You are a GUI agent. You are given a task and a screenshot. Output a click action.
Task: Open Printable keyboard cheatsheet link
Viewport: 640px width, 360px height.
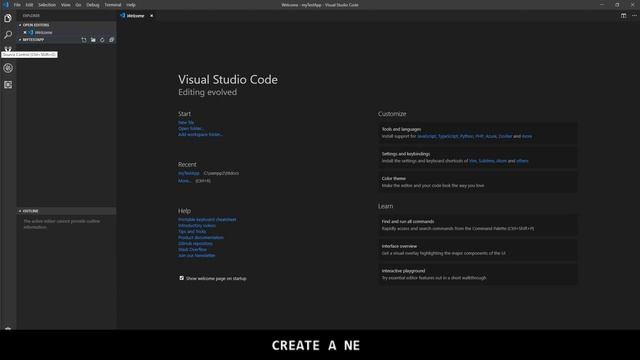point(207,220)
